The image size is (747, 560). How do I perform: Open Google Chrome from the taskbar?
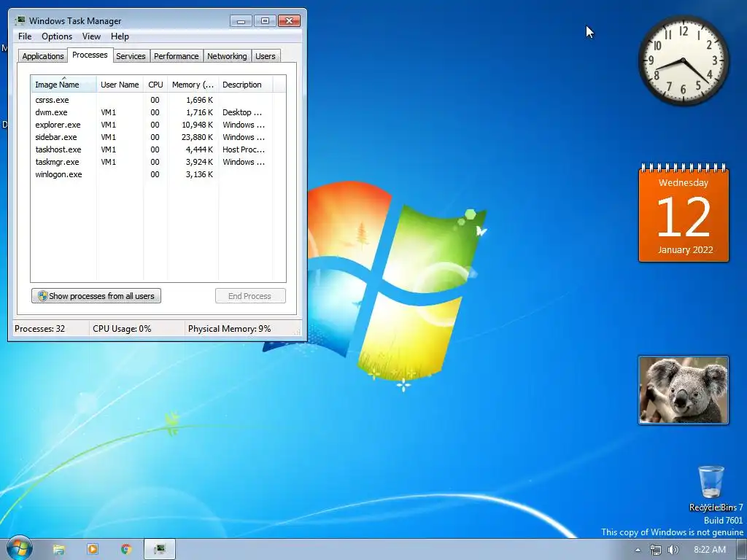(126, 549)
